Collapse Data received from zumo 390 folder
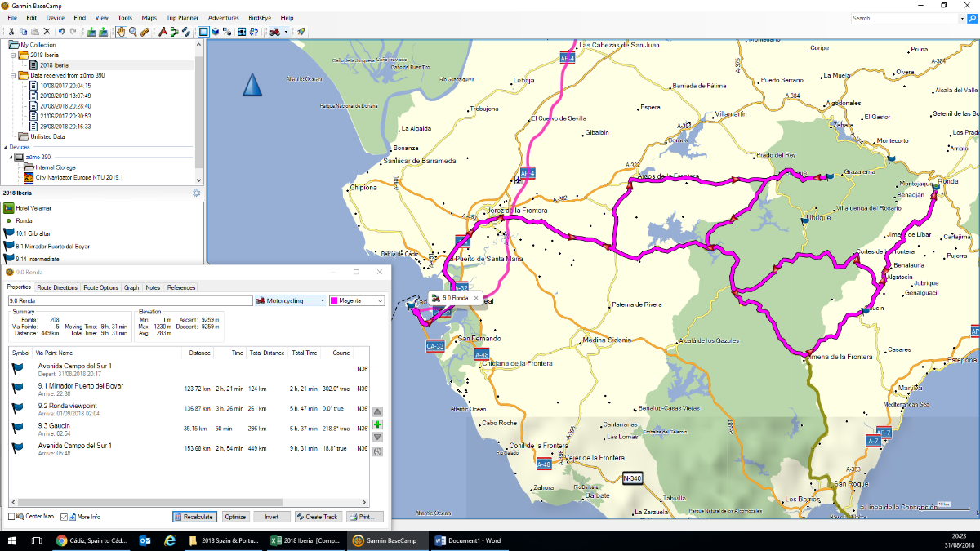Screen dimensions: 980x551 12,75
